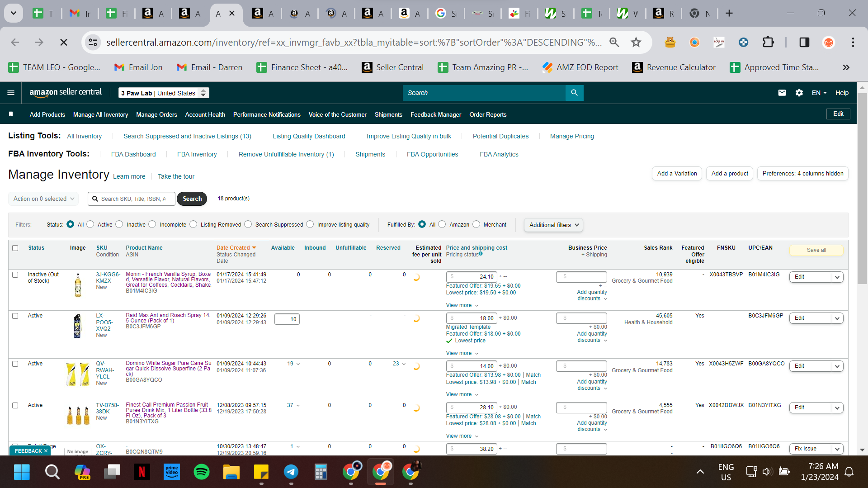This screenshot has height=488, width=868.
Task: Open Preferences: 4 columns hidden
Action: coord(803,173)
